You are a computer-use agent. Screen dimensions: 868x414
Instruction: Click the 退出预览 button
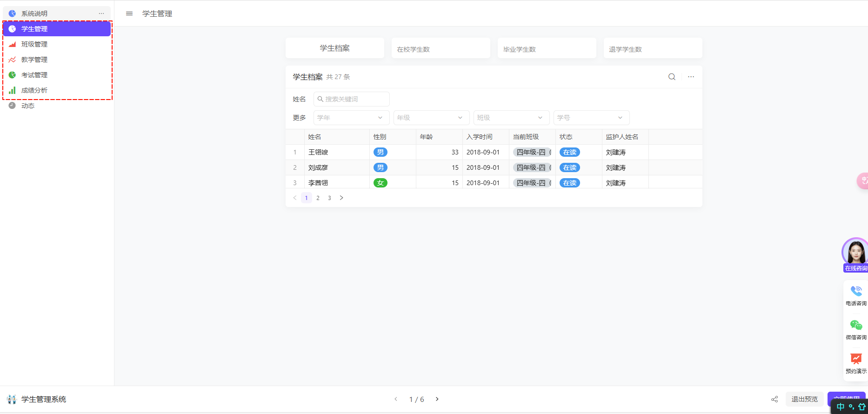point(804,399)
